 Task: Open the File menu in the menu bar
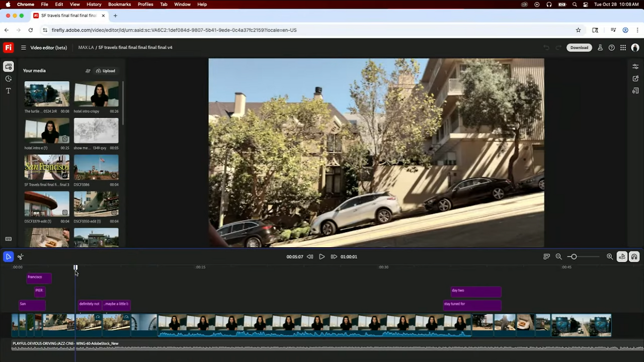(x=45, y=4)
